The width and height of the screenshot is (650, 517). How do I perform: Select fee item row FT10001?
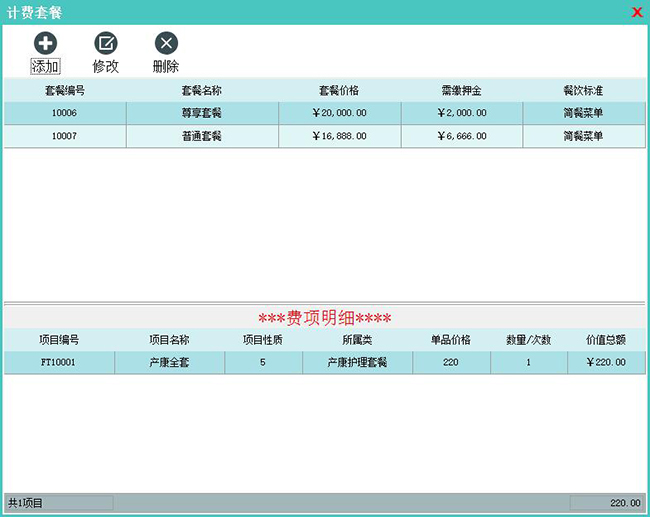[58, 362]
